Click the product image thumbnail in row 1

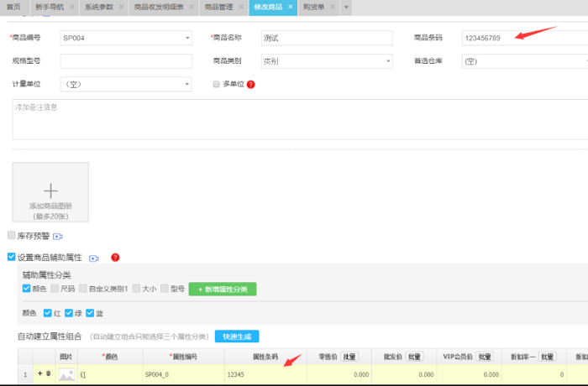66,375
